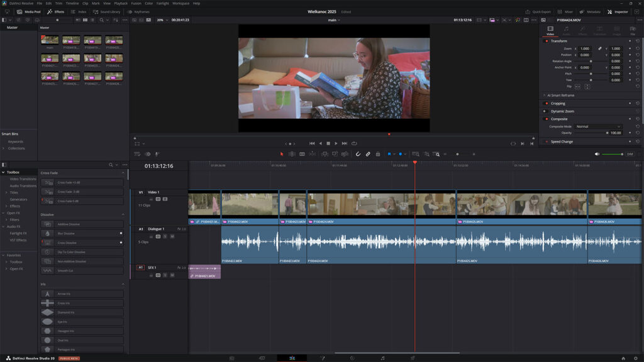The height and width of the screenshot is (362, 644).
Task: Click the Flip vertical icon in Inspector
Action: pos(587,87)
